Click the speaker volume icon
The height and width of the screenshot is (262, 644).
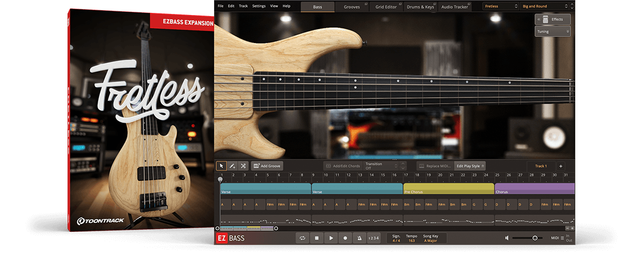point(507,238)
